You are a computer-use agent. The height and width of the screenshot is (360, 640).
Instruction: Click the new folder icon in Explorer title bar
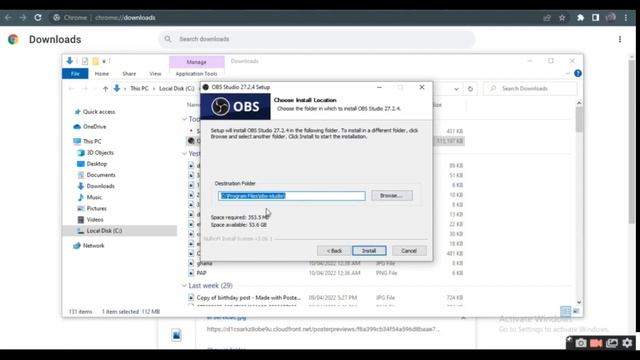click(x=96, y=61)
